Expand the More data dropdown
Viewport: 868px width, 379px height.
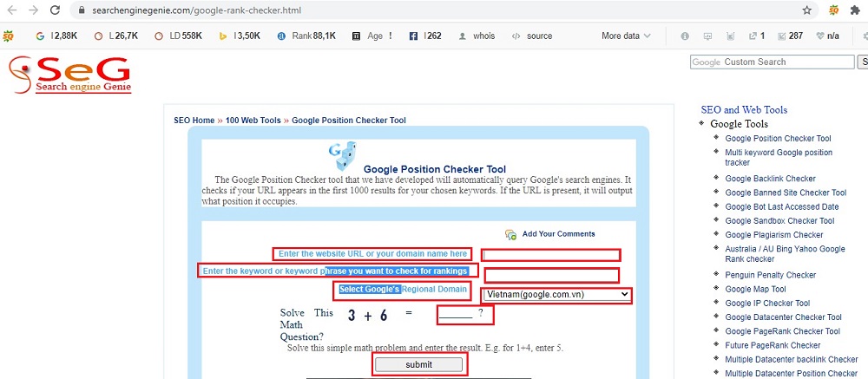(626, 36)
